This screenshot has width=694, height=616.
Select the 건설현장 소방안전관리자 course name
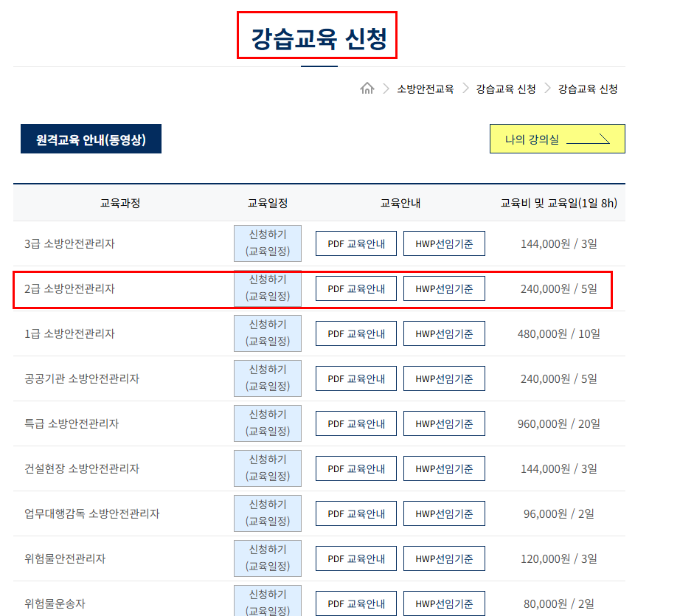(x=82, y=468)
